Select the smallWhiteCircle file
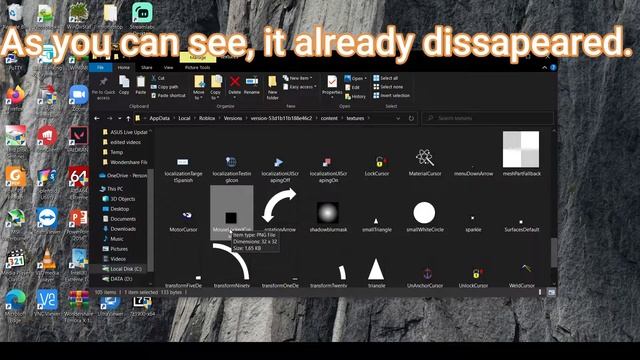The width and height of the screenshot is (640, 360). click(x=425, y=217)
